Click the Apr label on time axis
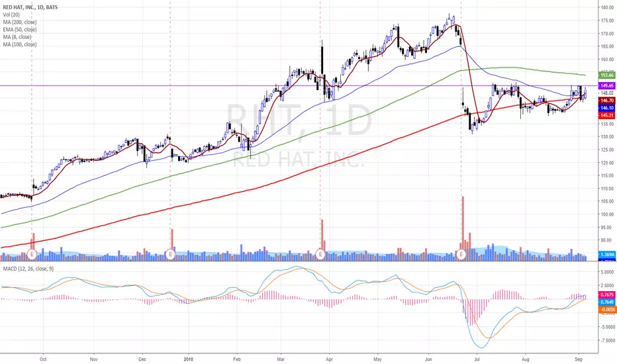617x364 pixels. click(x=330, y=359)
